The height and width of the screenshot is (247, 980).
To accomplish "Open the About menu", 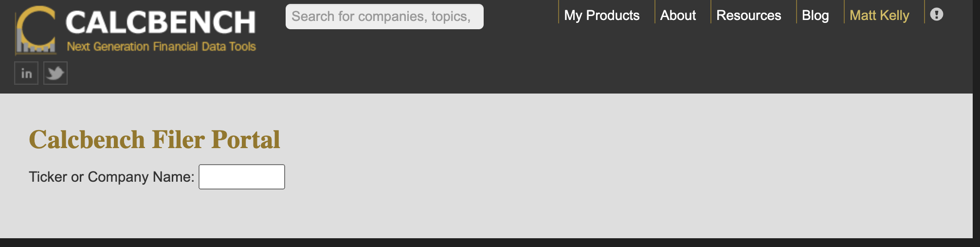I will 678,16.
